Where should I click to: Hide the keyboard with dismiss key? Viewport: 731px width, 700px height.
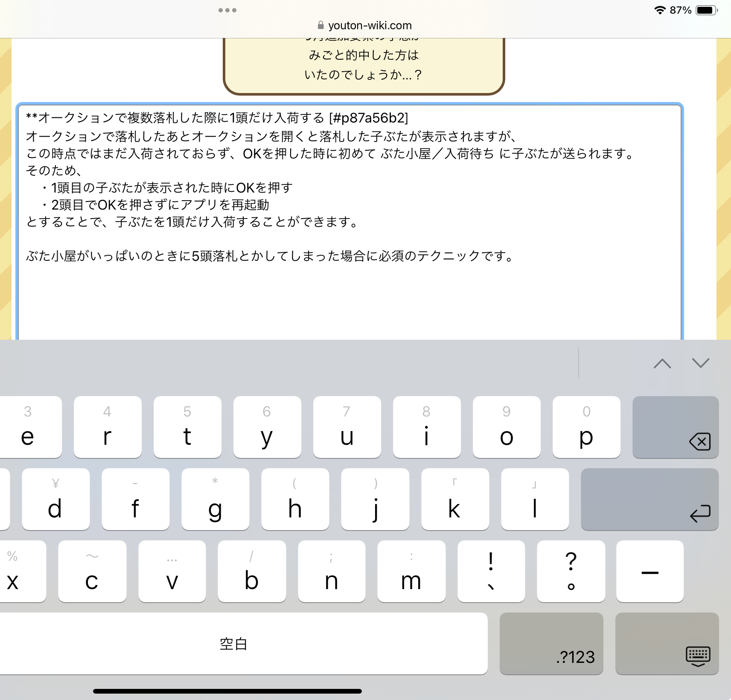(x=667, y=644)
